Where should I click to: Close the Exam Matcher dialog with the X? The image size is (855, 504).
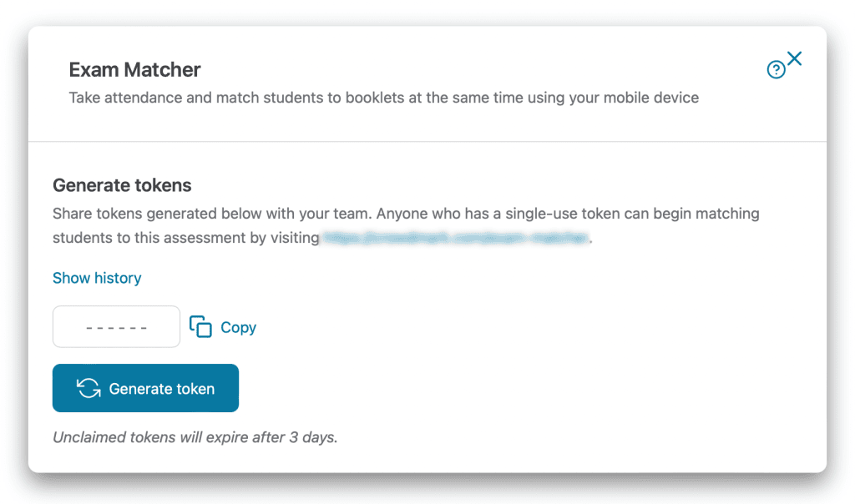tap(796, 58)
